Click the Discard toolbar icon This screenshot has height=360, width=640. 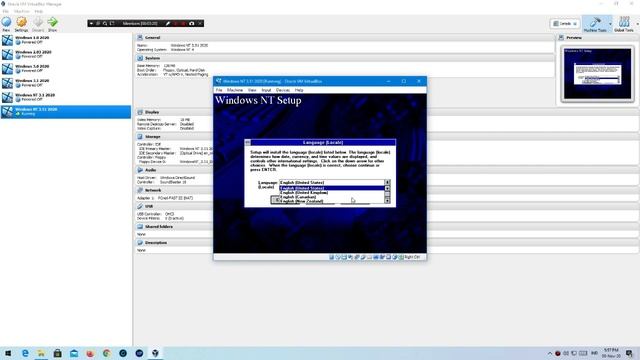[x=38, y=24]
